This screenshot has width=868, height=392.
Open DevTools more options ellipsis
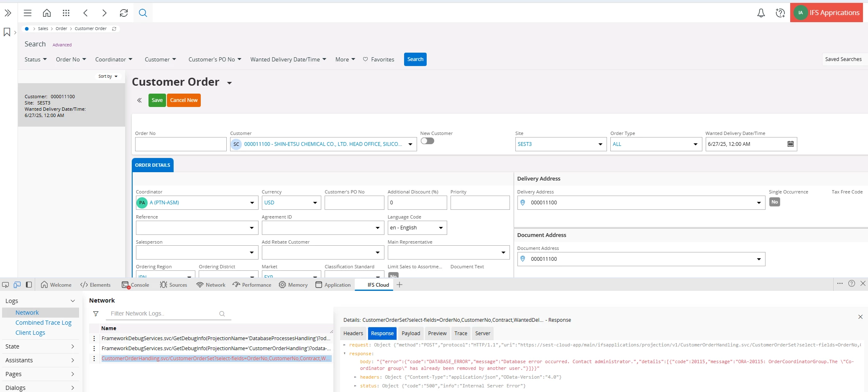coord(840,283)
